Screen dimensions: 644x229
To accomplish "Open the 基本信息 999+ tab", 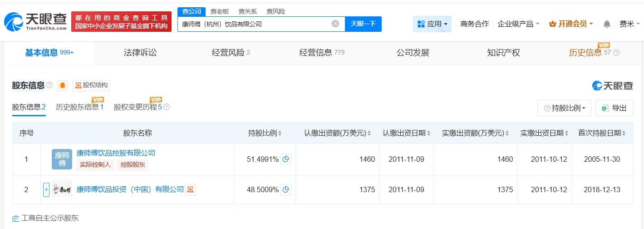I will coord(49,53).
